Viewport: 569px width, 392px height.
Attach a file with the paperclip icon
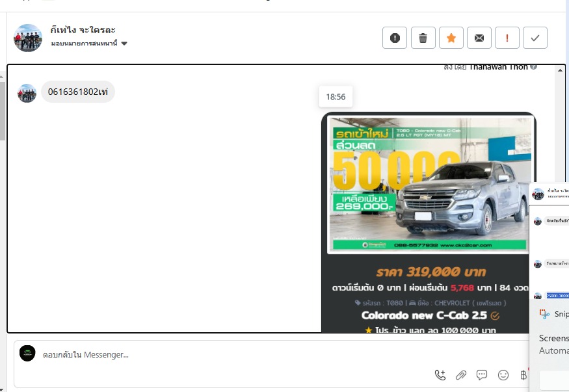point(461,375)
